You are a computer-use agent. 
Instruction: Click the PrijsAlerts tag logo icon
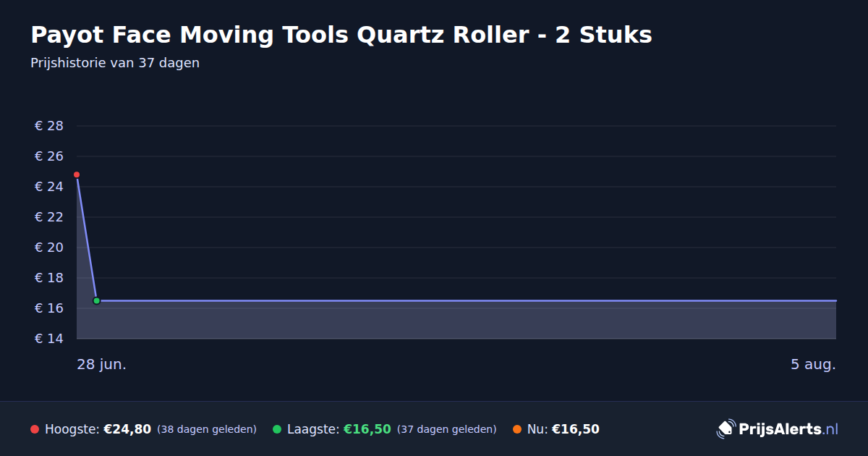[x=726, y=428]
